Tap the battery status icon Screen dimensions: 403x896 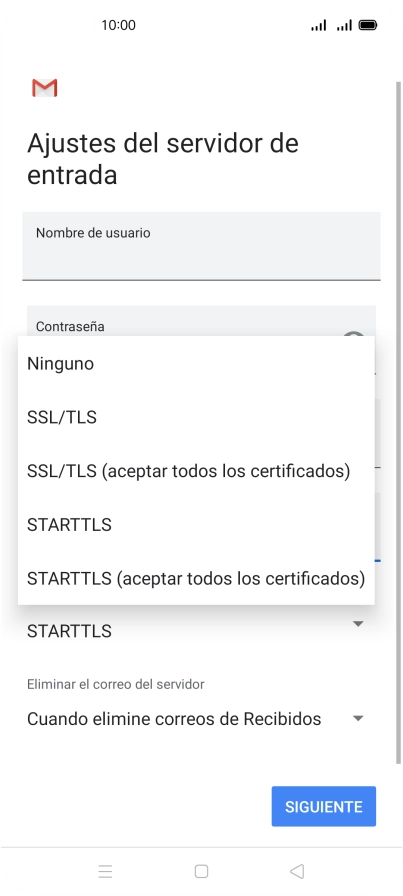368,25
